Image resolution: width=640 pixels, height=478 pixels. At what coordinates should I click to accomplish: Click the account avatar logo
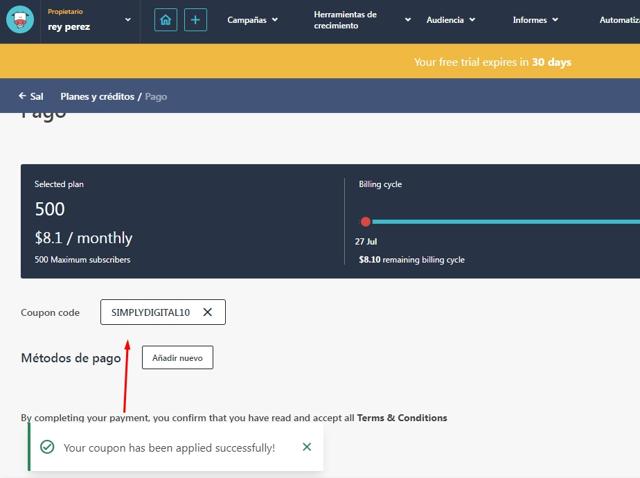click(x=20, y=19)
